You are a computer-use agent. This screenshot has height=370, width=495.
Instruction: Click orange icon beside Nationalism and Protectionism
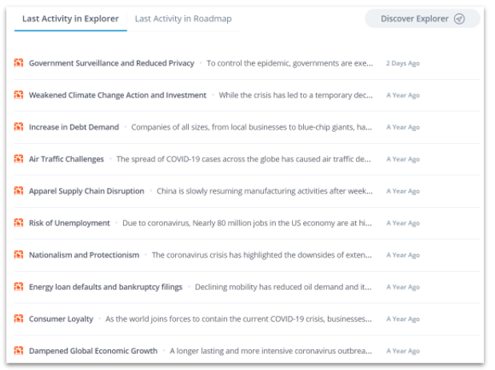pos(19,255)
